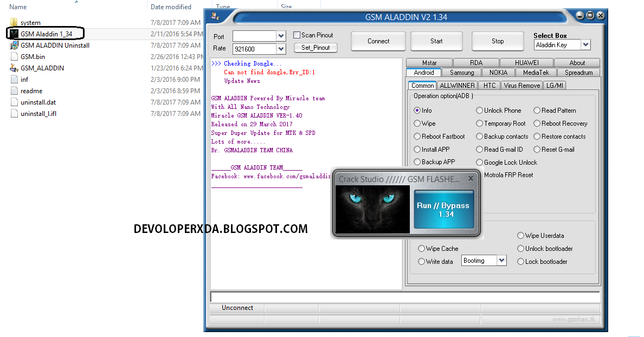The image size is (644, 337).
Task: Click the Stop button
Action: (x=498, y=41)
